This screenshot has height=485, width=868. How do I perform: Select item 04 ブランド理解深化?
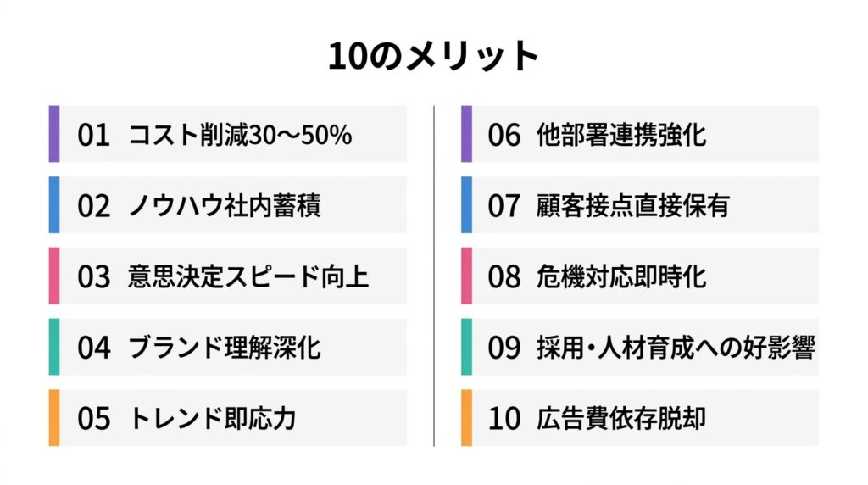coord(227,347)
